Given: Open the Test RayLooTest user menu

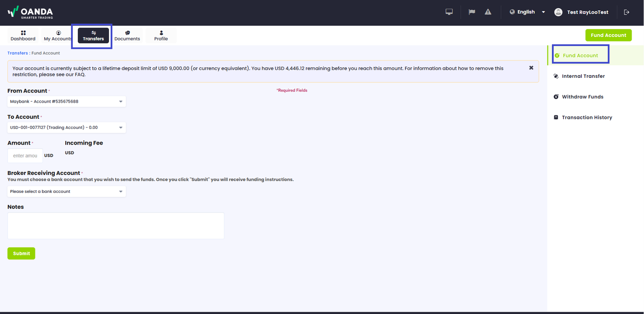Looking at the screenshot, I should pos(581,12).
